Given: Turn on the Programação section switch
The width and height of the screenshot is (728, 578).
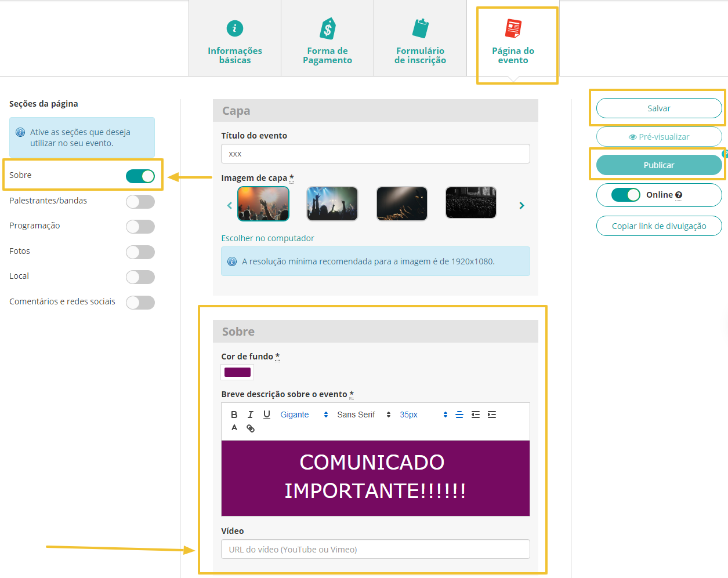Looking at the screenshot, I should coord(140,227).
